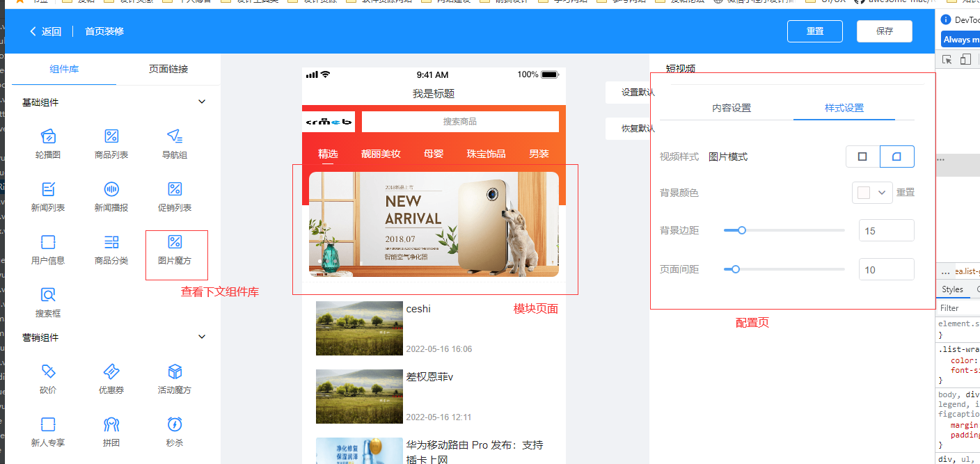The width and height of the screenshot is (980, 464).
Task: Add the 新闻播报 component
Action: point(111,196)
